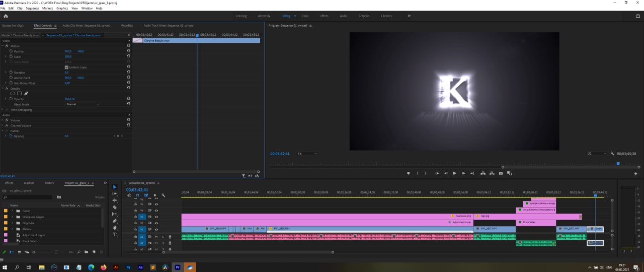Open the Graphics menu

point(62,9)
